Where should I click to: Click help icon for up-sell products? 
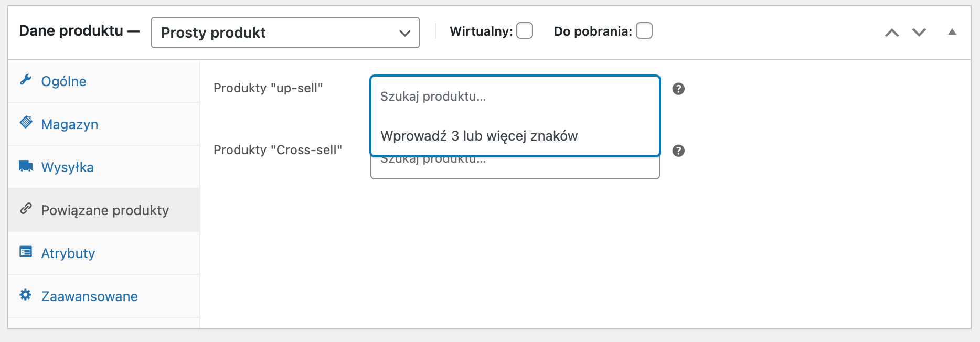(678, 89)
